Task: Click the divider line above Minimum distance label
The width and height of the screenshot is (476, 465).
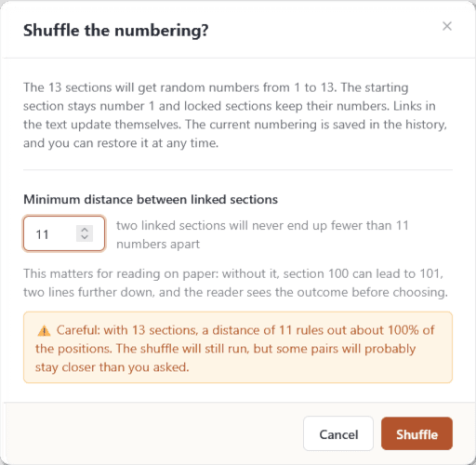Action: point(238,170)
